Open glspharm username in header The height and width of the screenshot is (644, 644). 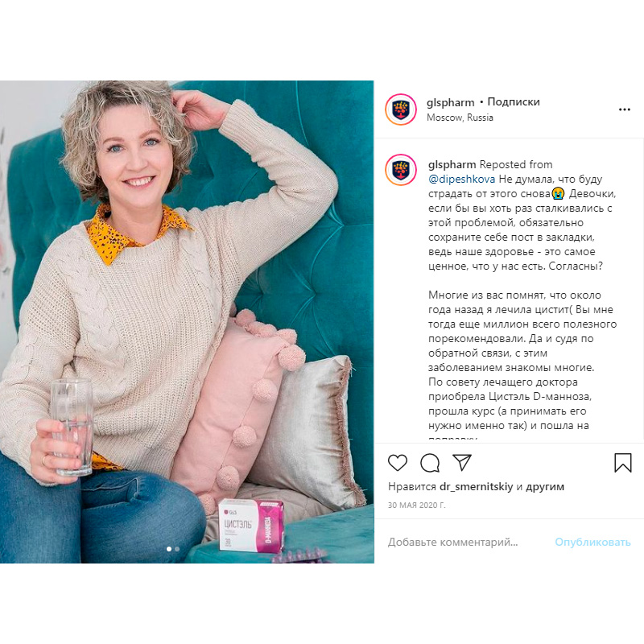[450, 102]
